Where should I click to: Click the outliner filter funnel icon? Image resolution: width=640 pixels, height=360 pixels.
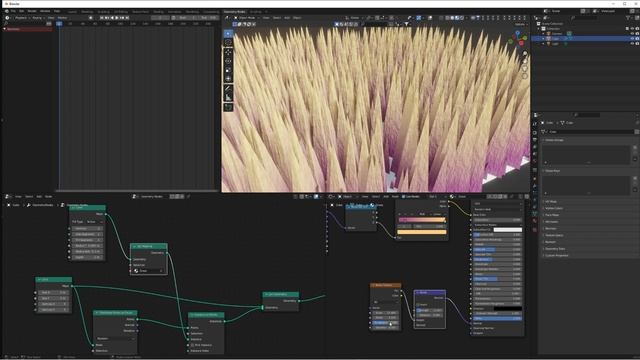[628, 18]
